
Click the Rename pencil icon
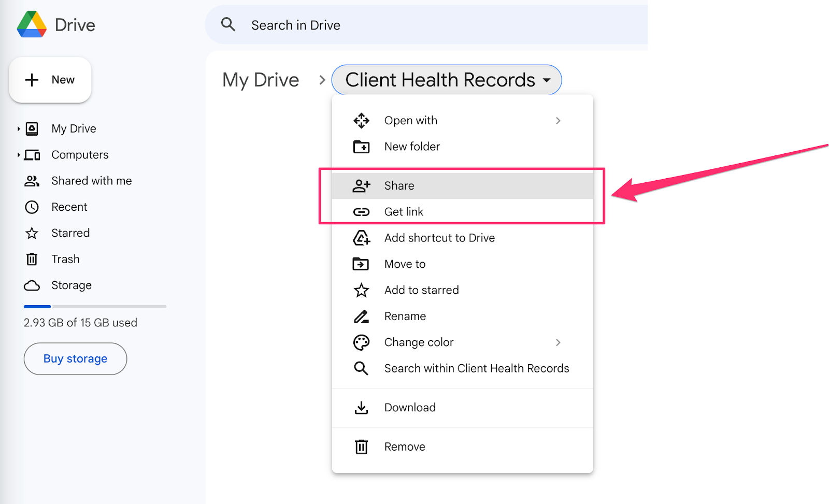tap(362, 316)
